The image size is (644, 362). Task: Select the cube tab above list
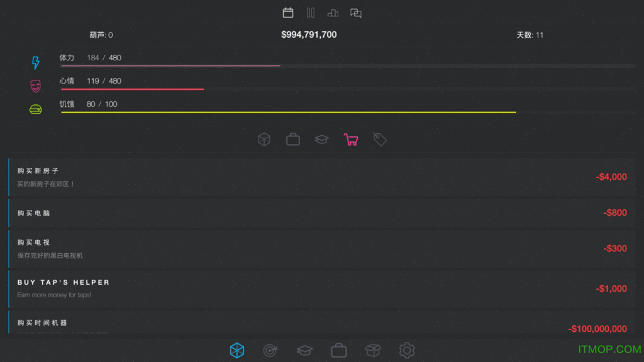coord(264,140)
